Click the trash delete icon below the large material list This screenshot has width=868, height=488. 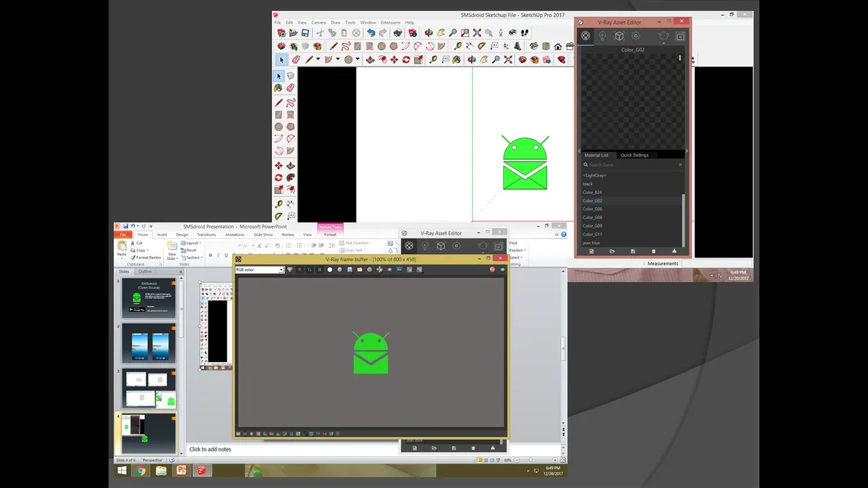pyautogui.click(x=654, y=251)
